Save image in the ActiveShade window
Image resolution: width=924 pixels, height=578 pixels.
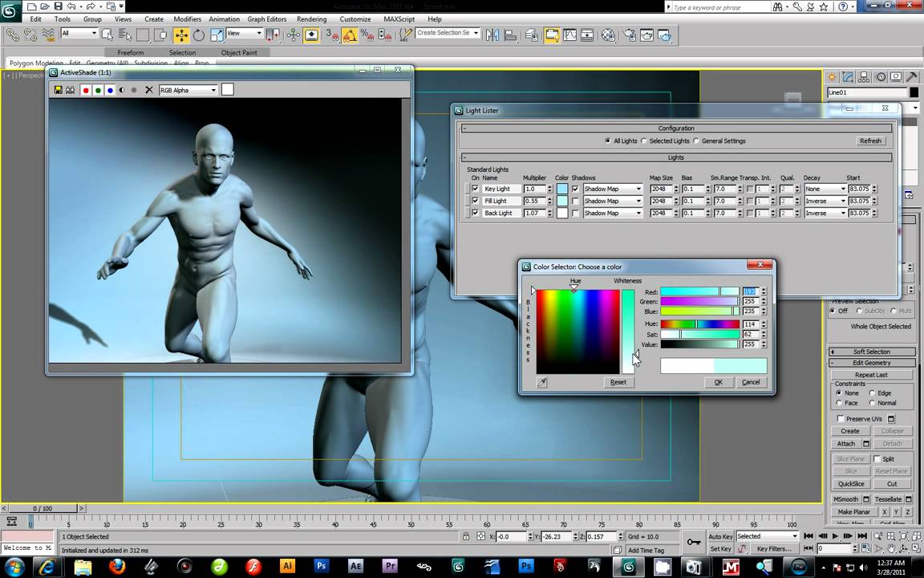click(x=58, y=90)
